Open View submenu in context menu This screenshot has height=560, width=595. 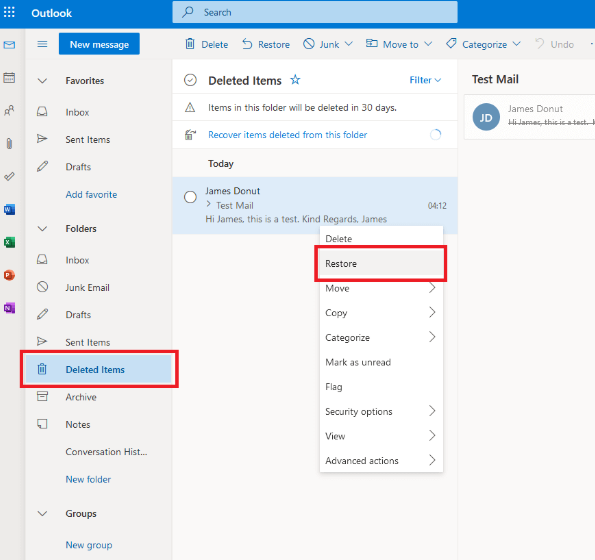pyautogui.click(x=381, y=436)
